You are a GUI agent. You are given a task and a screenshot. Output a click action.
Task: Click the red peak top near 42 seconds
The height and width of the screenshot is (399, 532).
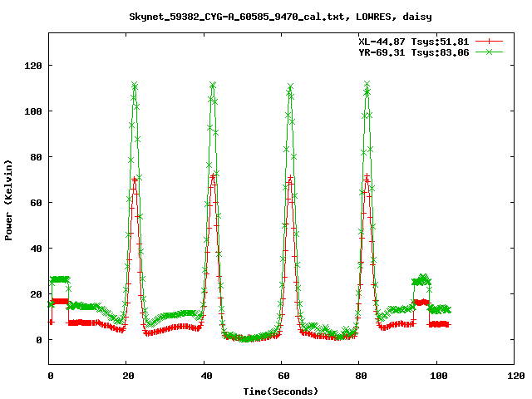(x=213, y=176)
